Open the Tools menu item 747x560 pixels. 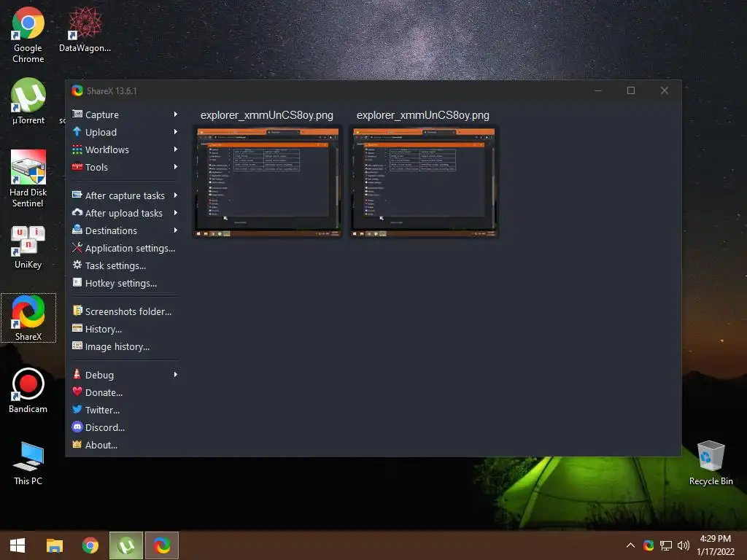(x=125, y=167)
